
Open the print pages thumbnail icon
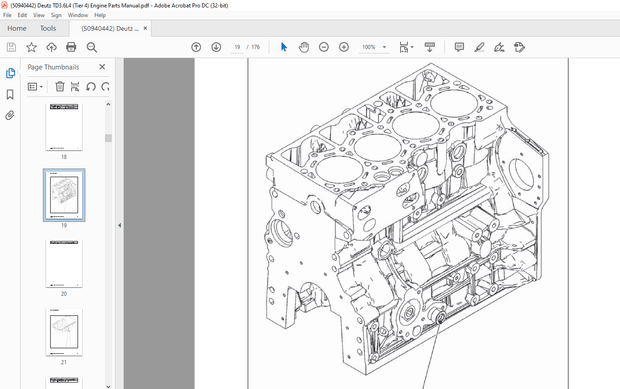coord(75,87)
